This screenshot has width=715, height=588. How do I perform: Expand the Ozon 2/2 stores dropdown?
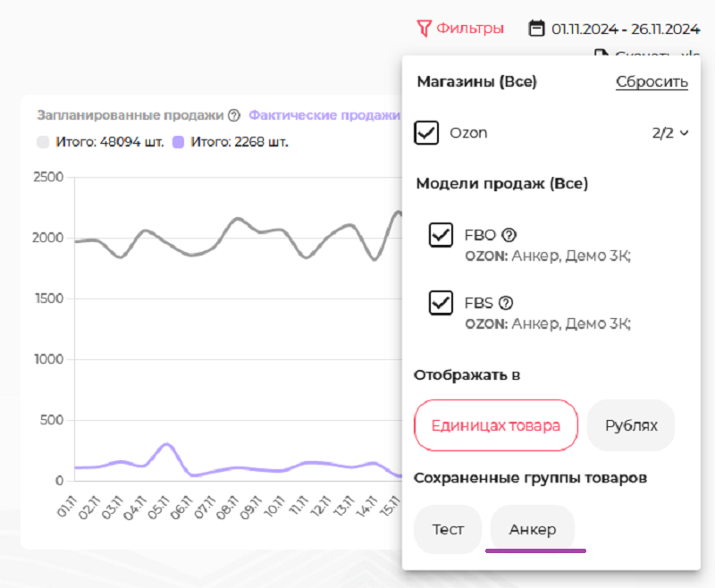pos(670,133)
